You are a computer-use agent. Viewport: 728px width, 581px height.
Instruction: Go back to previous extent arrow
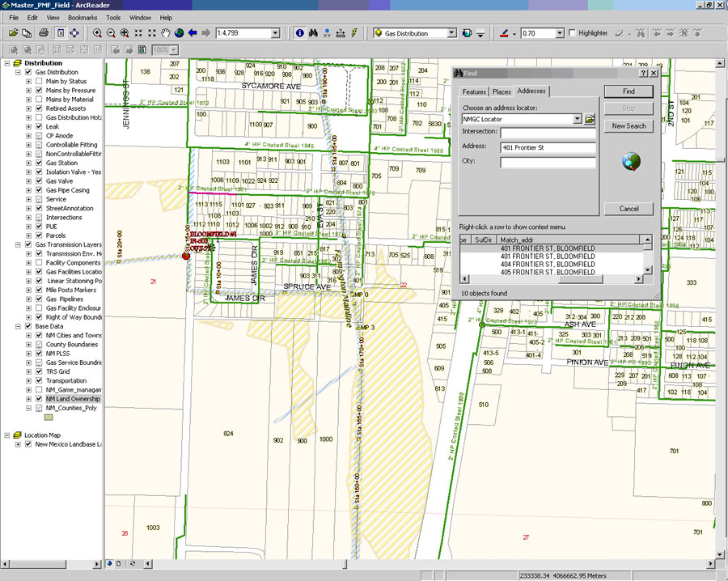[193, 33]
